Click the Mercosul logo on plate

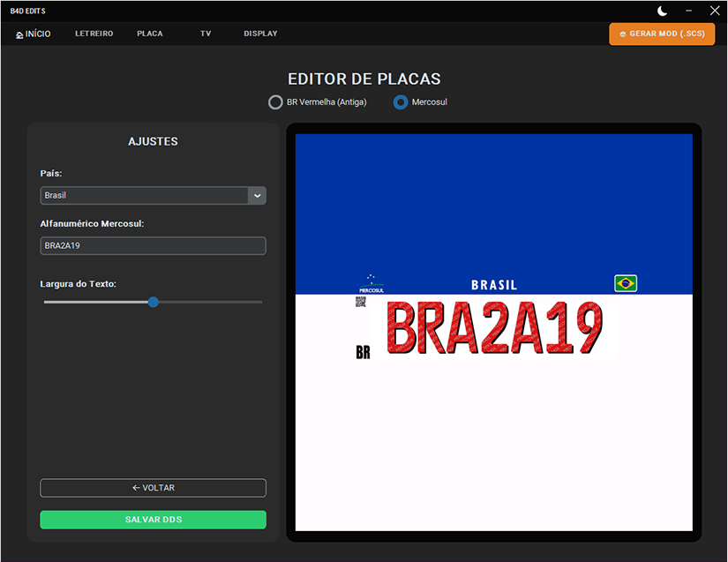tap(372, 283)
